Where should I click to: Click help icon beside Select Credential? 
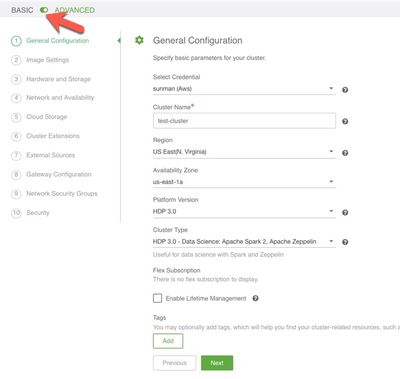pos(345,90)
